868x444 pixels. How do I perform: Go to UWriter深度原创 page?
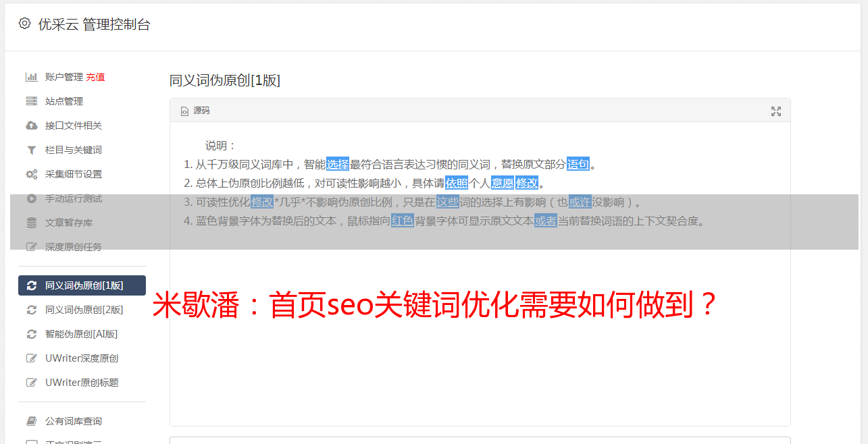click(82, 358)
